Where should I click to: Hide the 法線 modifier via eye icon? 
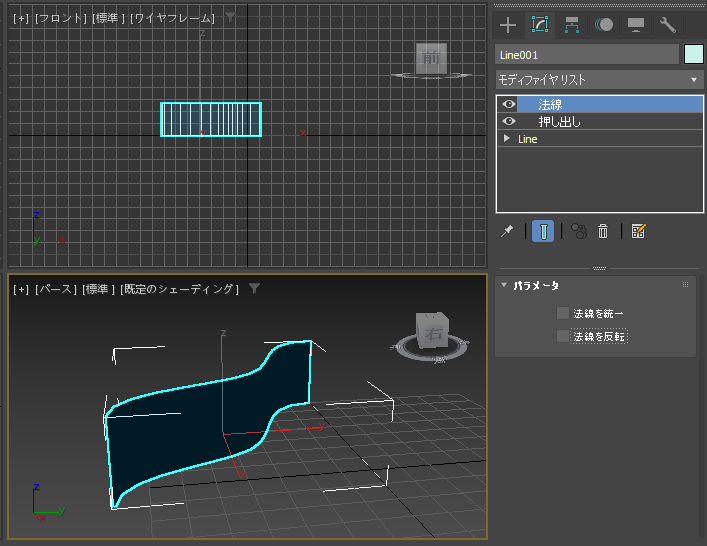tap(509, 104)
